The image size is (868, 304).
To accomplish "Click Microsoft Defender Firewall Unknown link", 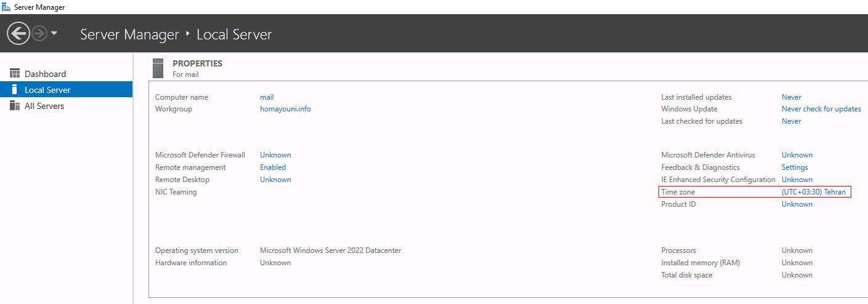I will pyautogui.click(x=275, y=155).
